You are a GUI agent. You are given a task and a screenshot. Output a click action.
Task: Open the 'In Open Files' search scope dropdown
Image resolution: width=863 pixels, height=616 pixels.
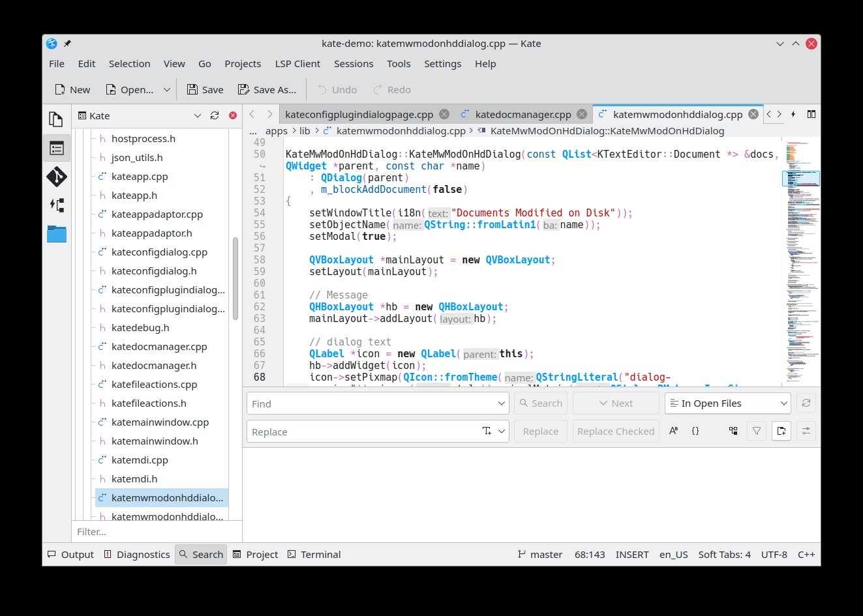[727, 403]
